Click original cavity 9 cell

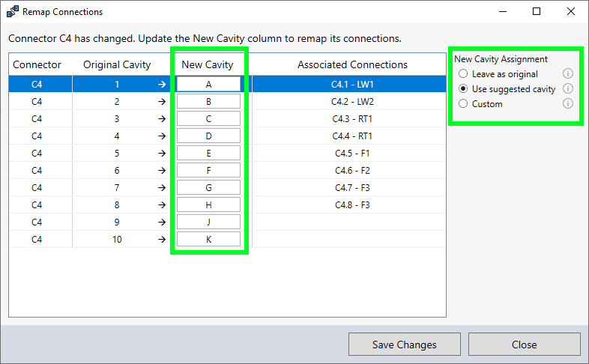click(117, 222)
